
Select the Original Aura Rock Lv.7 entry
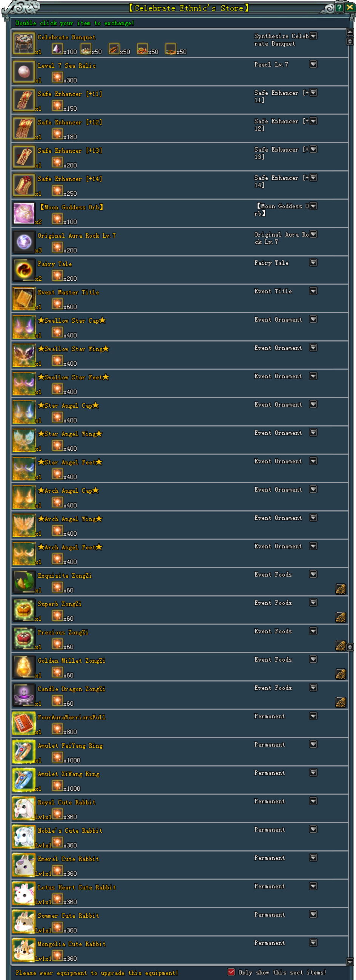click(180, 241)
